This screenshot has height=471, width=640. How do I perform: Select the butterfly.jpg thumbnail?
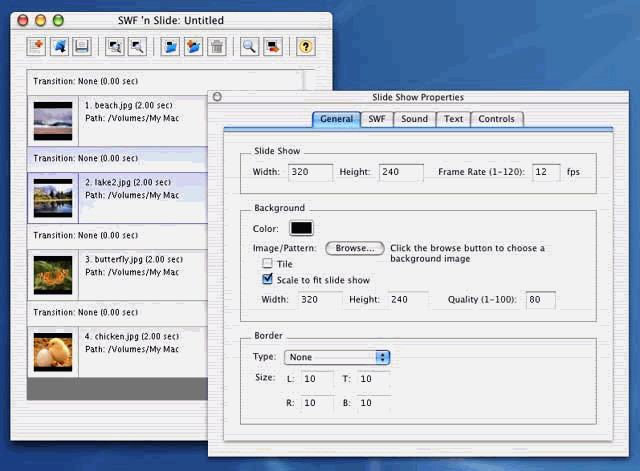pos(53,275)
